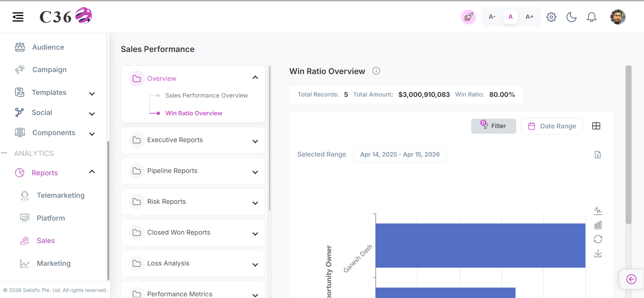Click the Reports pie chart icon
The height and width of the screenshot is (298, 644).
tap(20, 173)
